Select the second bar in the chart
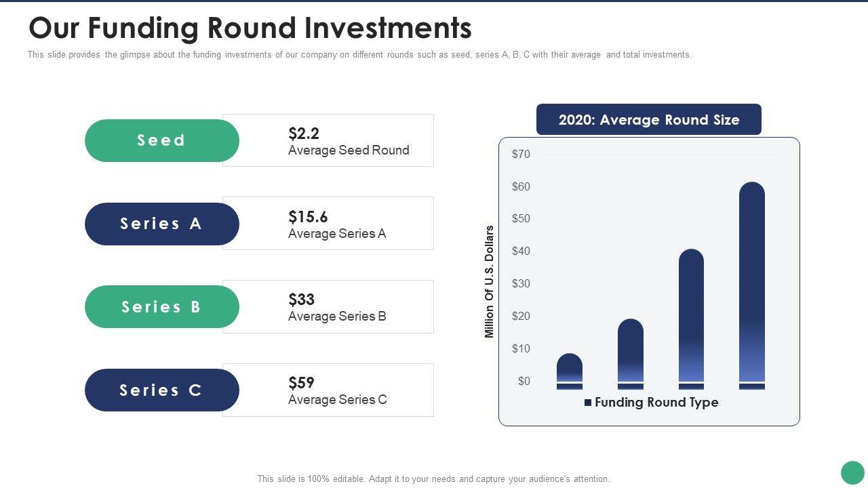The image size is (868, 488). point(631,351)
